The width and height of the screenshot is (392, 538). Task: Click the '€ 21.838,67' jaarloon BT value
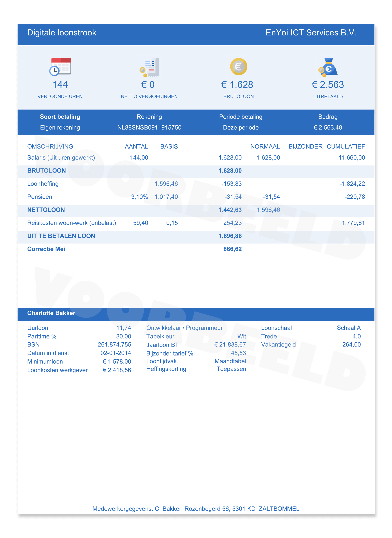pyautogui.click(x=230, y=344)
